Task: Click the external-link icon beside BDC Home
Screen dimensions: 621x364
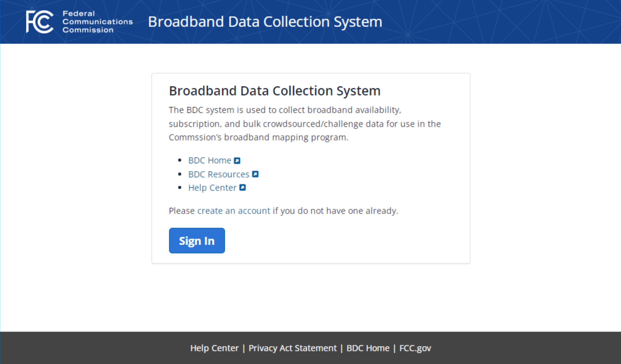Action: (237, 161)
